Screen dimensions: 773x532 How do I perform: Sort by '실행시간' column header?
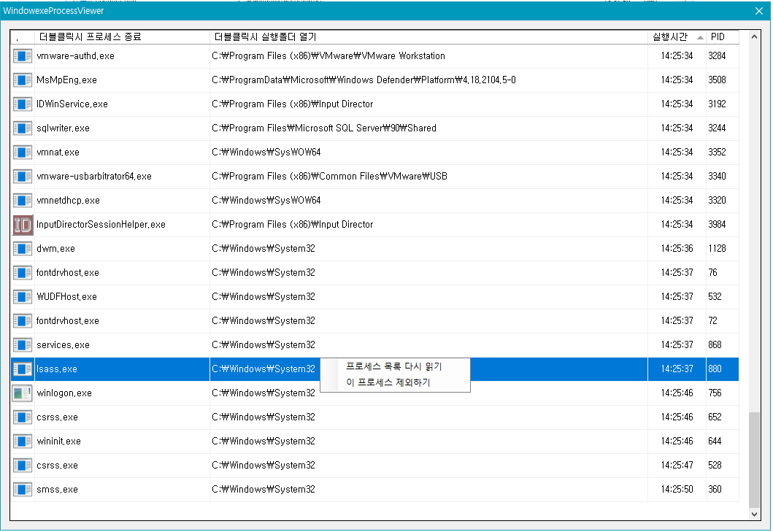click(677, 37)
